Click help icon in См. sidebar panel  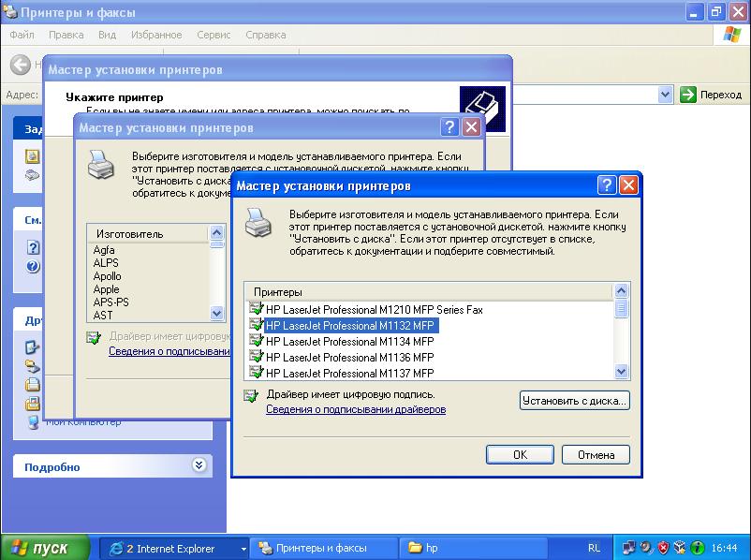click(x=33, y=247)
